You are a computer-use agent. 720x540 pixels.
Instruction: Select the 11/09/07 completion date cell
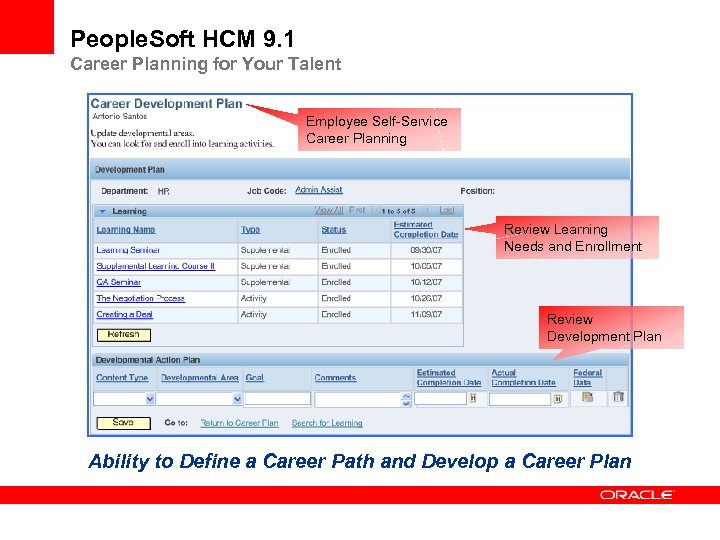426,315
